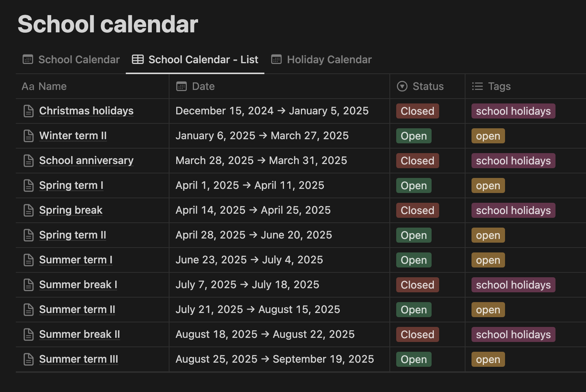Screen dimensions: 586x392
Task: Open the Tags column header menu
Action: tap(526, 87)
